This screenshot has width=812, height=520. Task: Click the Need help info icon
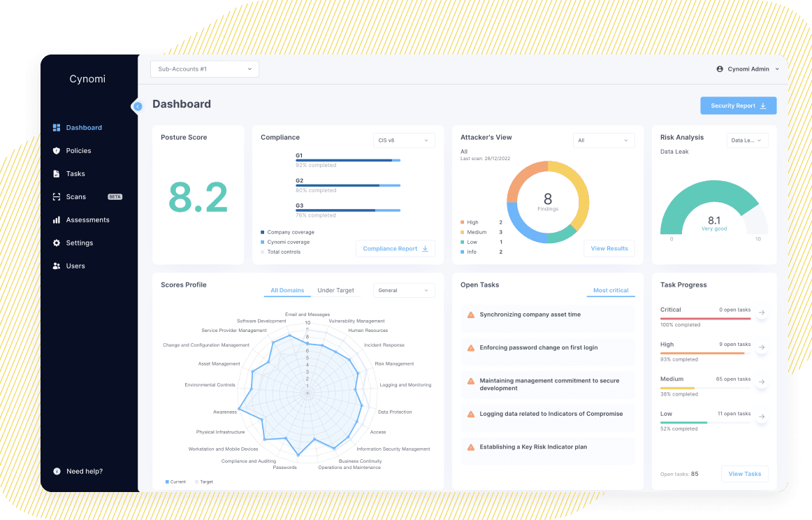pyautogui.click(x=57, y=472)
